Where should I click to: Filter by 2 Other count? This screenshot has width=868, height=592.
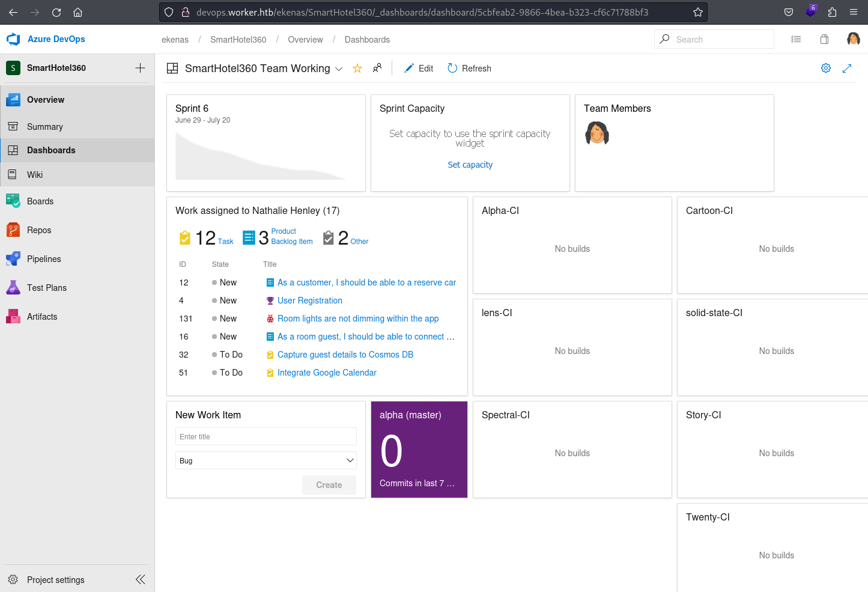point(345,238)
